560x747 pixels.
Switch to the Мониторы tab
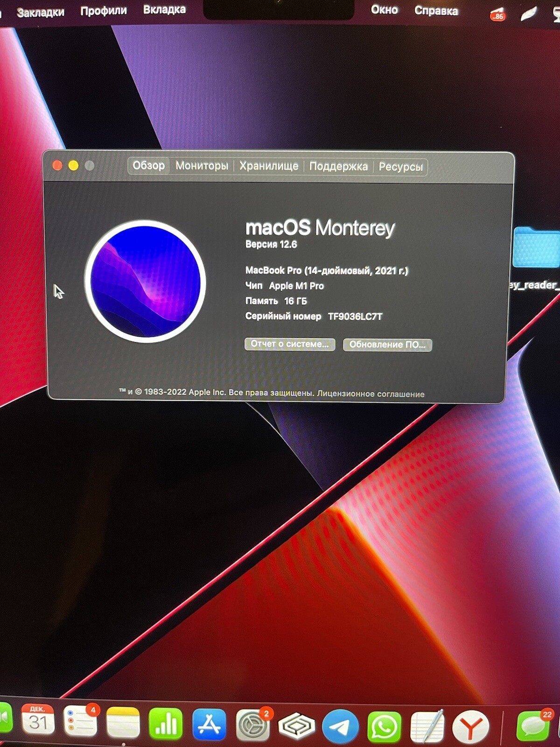tap(202, 166)
